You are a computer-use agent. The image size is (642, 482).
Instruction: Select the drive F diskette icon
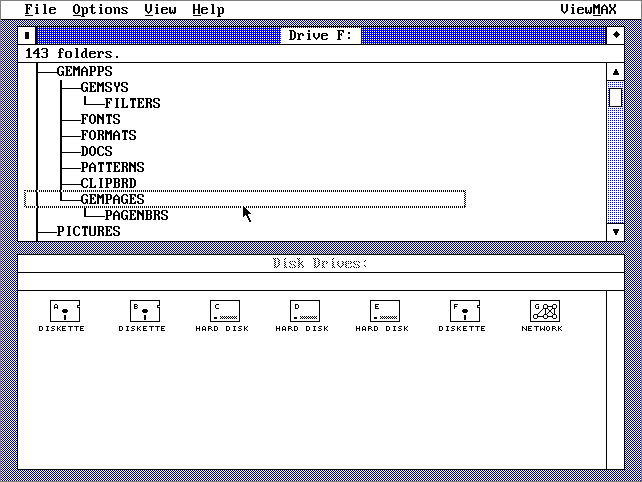pos(462,311)
